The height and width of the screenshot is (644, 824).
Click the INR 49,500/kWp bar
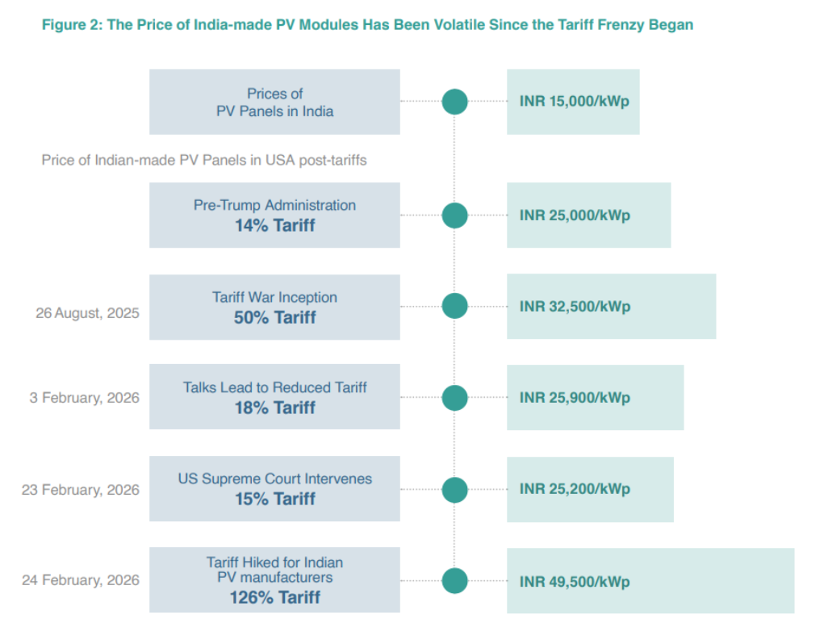(x=650, y=581)
